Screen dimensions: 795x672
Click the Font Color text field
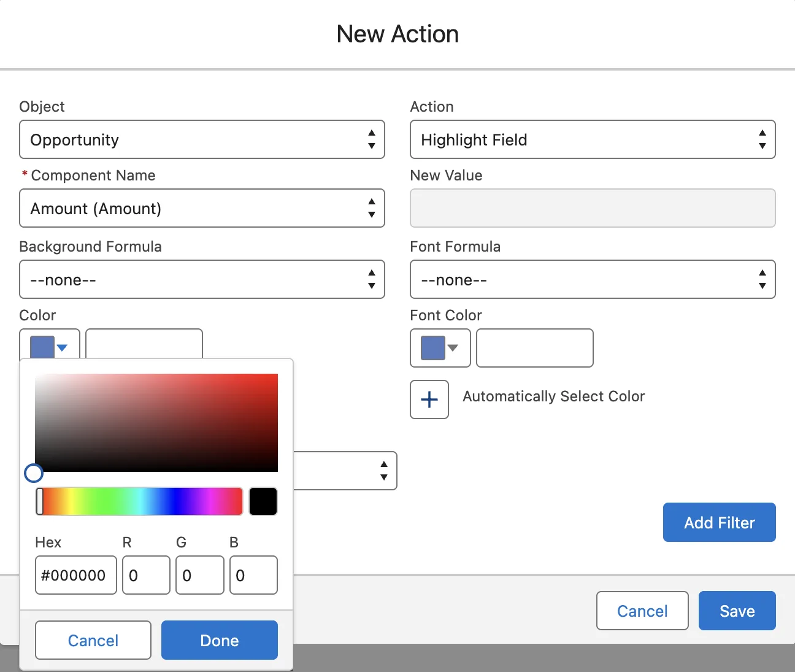pyautogui.click(x=535, y=348)
